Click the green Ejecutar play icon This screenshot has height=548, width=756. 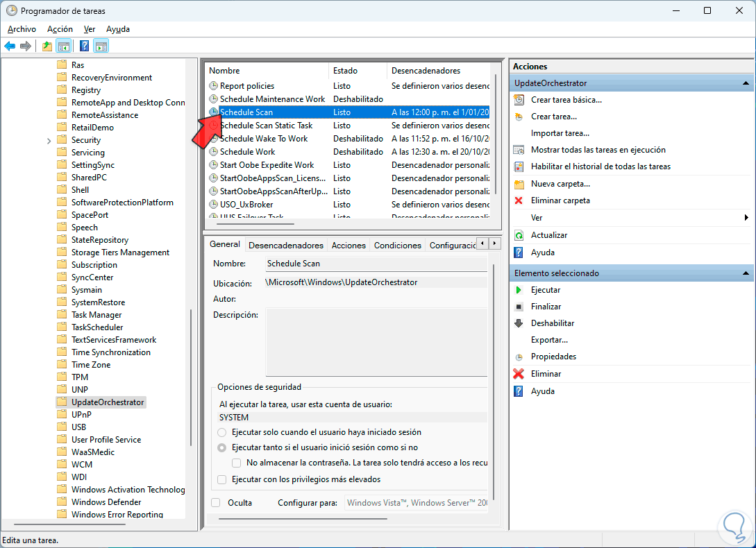(x=519, y=290)
